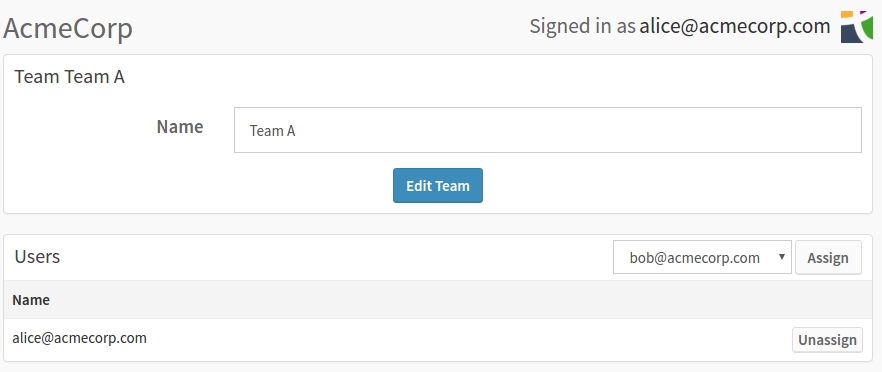
Task: Unassign alice@acmecorp.com from the team
Action: (827, 340)
